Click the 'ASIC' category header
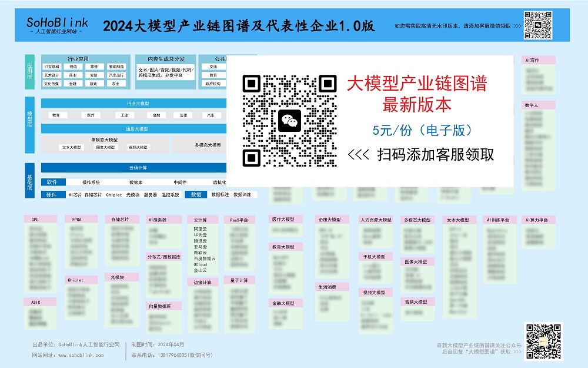The width and height of the screenshot is (588, 368). [41, 302]
